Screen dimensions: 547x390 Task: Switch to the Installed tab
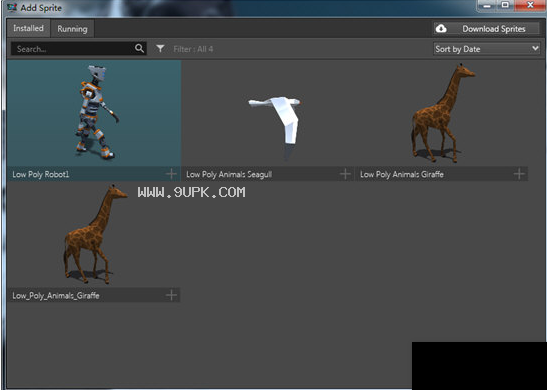(28, 28)
